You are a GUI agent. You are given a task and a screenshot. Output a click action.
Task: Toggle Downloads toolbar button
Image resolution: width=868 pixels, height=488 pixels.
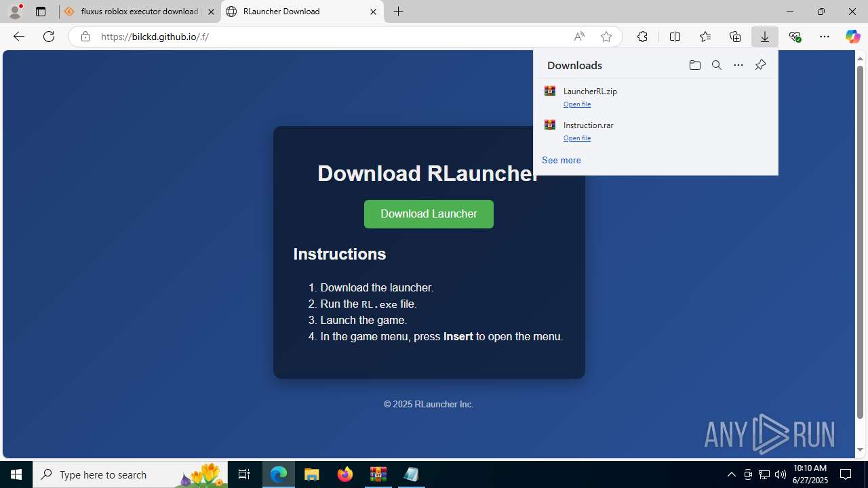(x=765, y=37)
